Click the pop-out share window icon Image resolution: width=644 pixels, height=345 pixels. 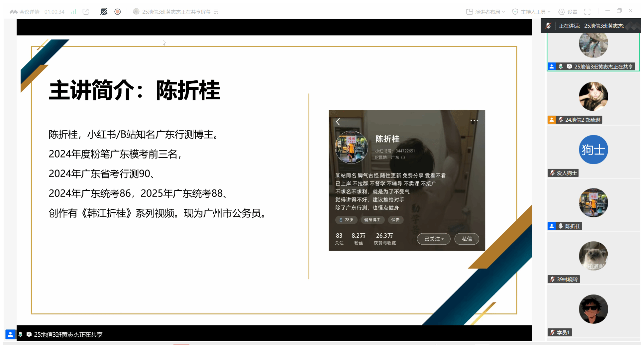(x=86, y=12)
